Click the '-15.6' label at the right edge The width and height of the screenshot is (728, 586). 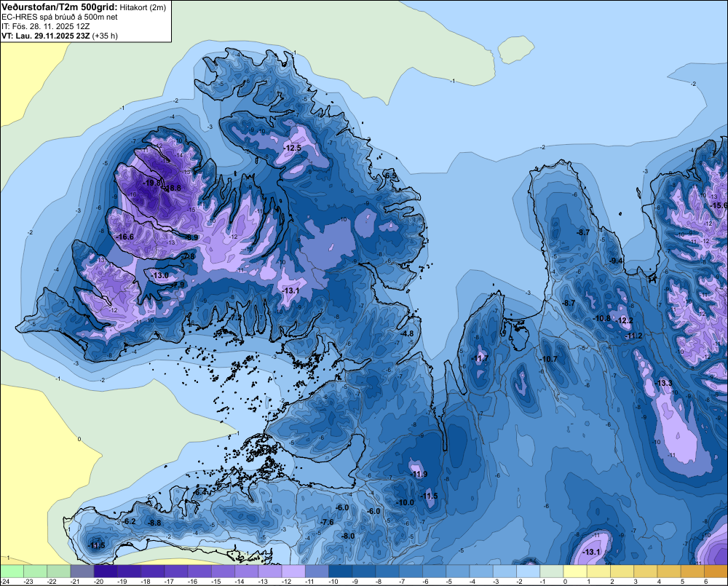(719, 205)
